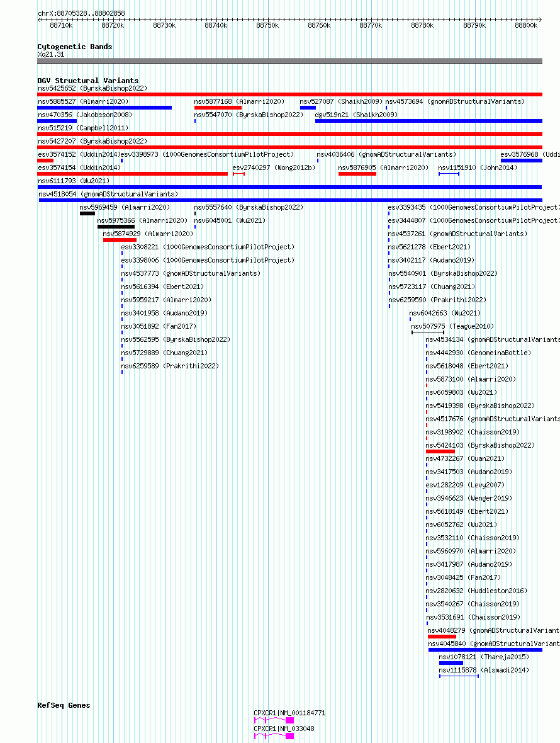Click nsv515219 (Campbell2011) label

click(x=83, y=128)
